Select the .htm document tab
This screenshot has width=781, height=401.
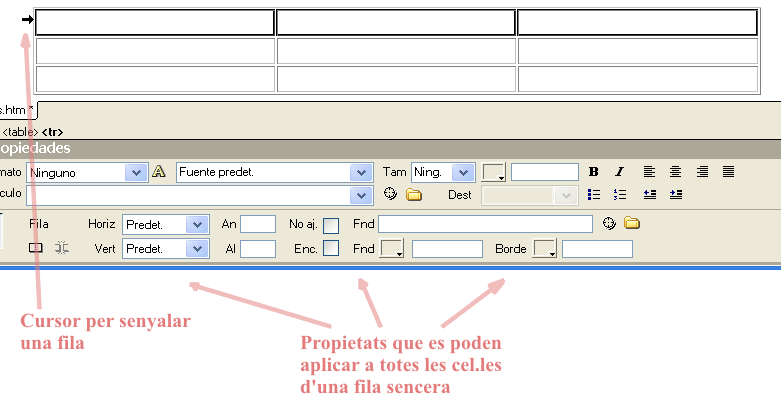17,110
